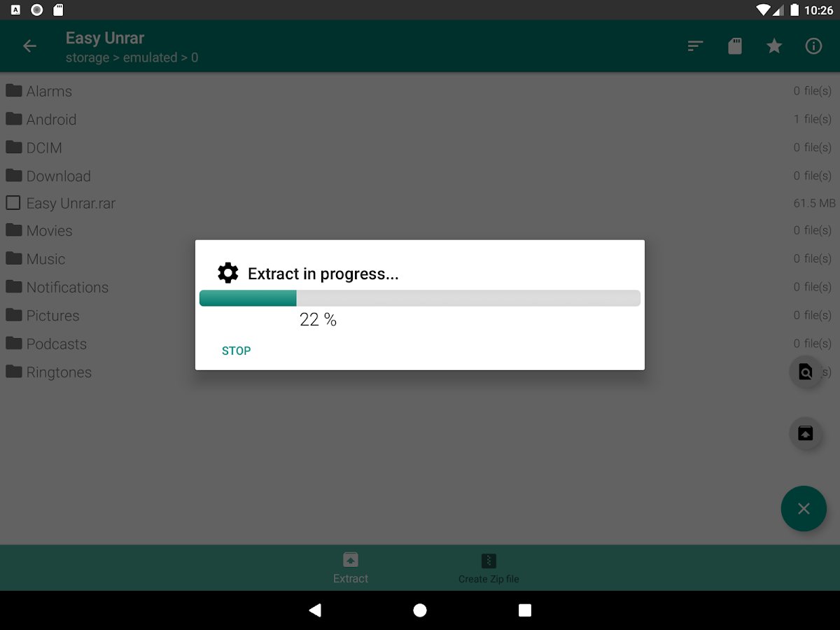Viewport: 840px width, 630px height.
Task: Click the storage path breadcrumb
Action: [132, 58]
